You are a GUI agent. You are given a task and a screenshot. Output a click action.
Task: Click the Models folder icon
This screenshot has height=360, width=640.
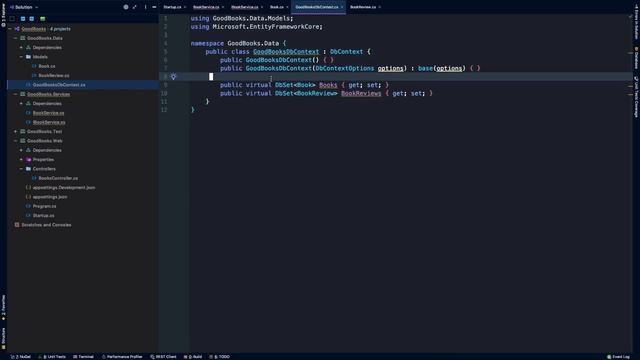click(x=28, y=57)
